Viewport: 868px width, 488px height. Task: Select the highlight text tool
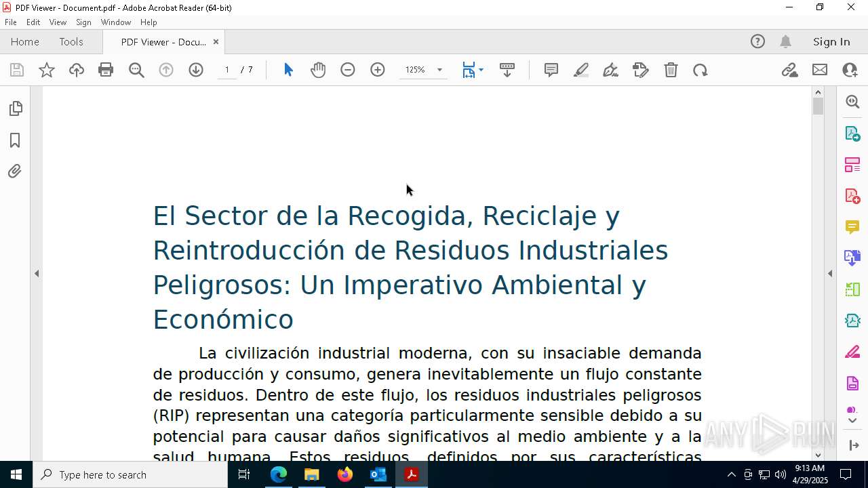(581, 70)
